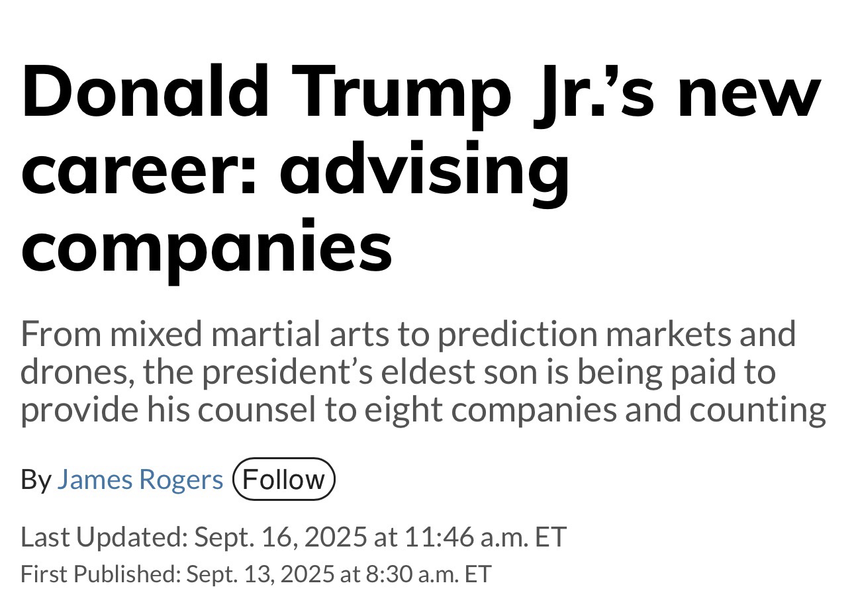Click the gray subheadline paragraph
Viewport: 854px width, 616px height.
[x=422, y=372]
